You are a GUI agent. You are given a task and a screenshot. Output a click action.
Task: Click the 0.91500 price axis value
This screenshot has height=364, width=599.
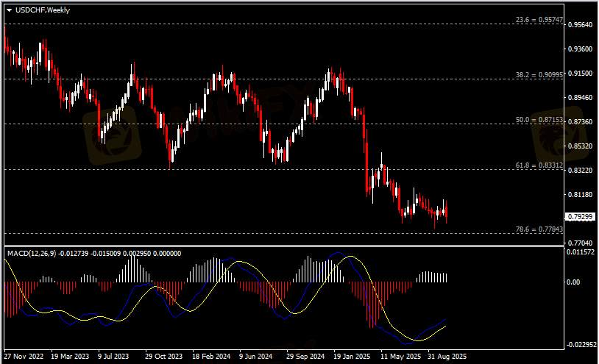pyautogui.click(x=581, y=74)
